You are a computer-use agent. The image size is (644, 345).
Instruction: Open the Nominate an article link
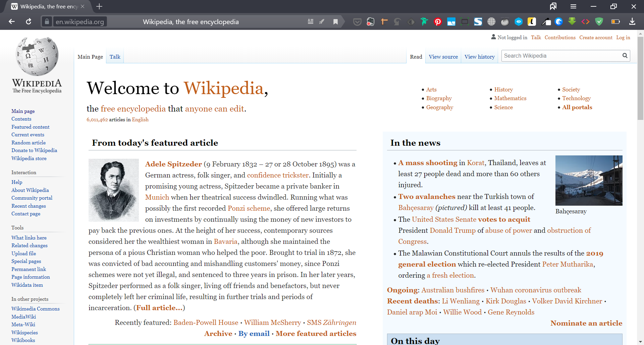(x=586, y=323)
